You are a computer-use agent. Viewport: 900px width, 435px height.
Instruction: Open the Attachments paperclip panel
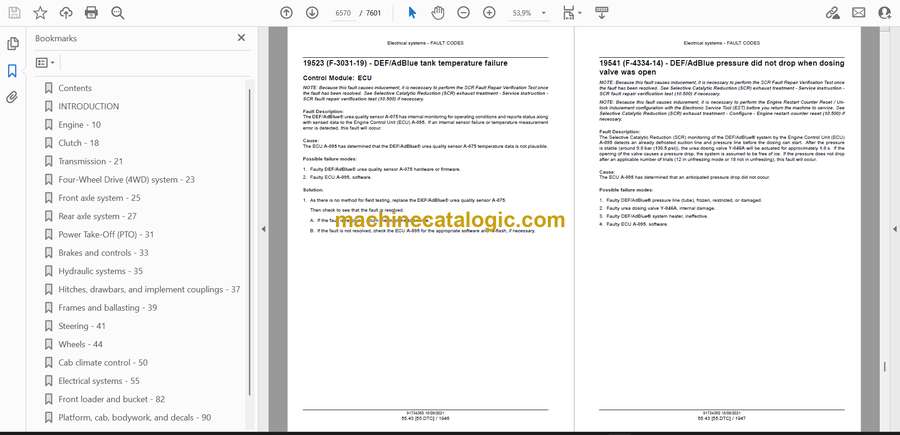point(12,97)
